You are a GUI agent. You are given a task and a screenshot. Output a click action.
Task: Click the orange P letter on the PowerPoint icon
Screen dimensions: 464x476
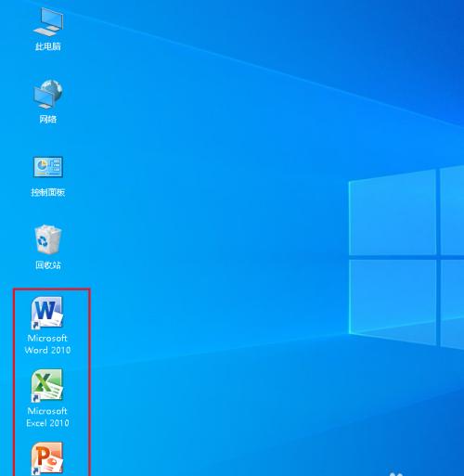point(44,455)
